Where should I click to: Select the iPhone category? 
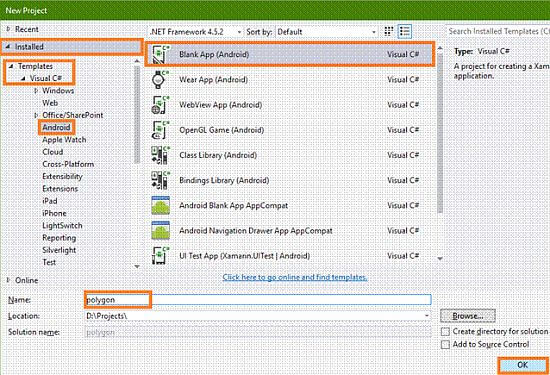(x=54, y=213)
